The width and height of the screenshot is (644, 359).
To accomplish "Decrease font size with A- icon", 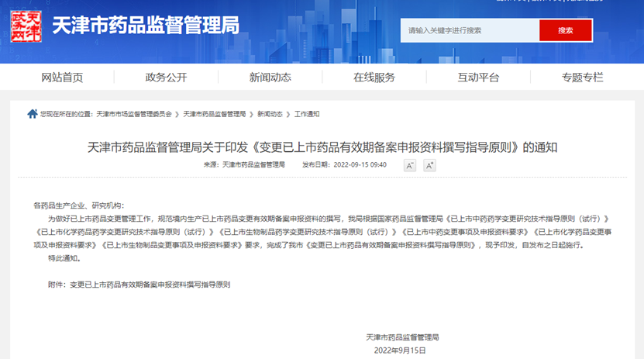I will point(409,165).
